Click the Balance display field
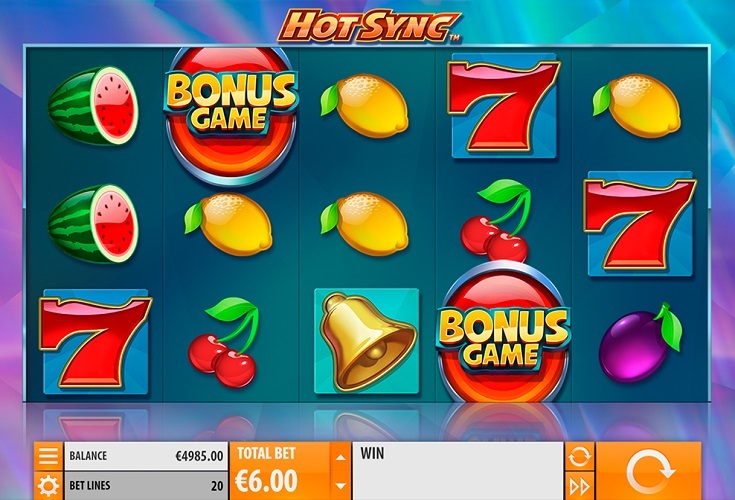The image size is (735, 500). click(146, 456)
